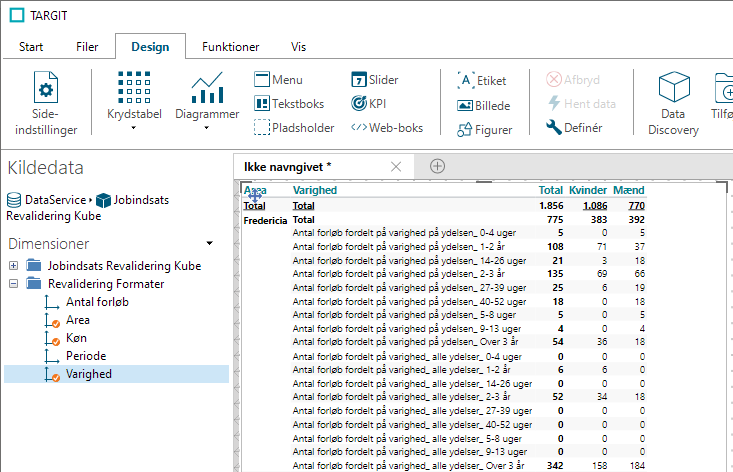Click row 'på ydelsen_ 1-2 år'

click(399, 246)
